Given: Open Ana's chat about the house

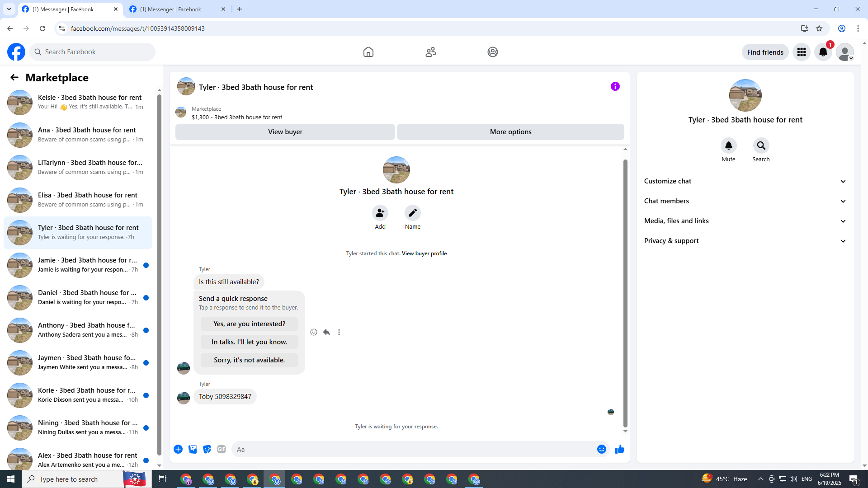Looking at the screenshot, I should (78, 135).
